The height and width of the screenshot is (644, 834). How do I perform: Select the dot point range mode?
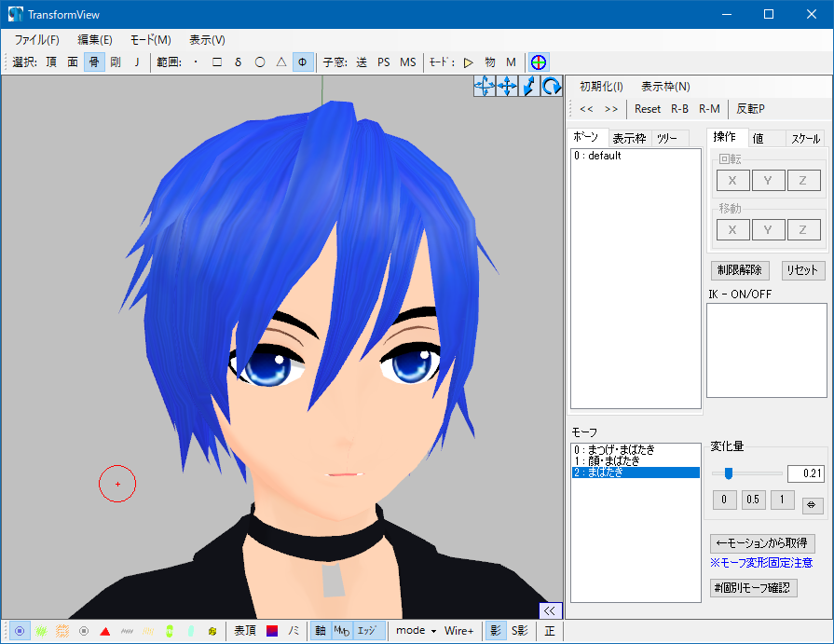pos(196,62)
